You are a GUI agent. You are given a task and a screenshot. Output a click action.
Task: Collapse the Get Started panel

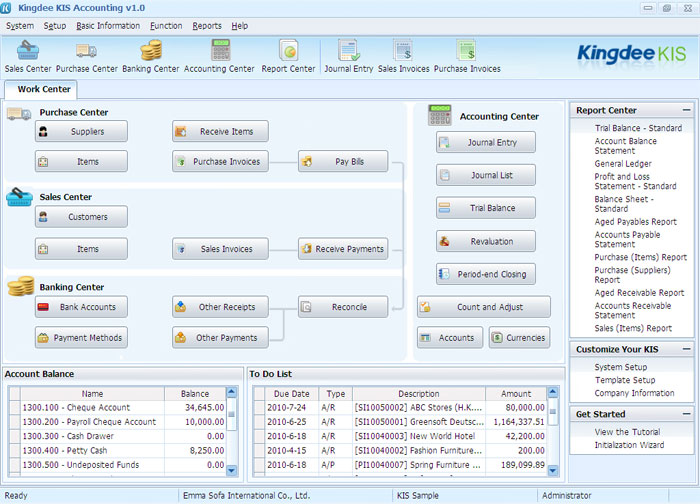[687, 414]
